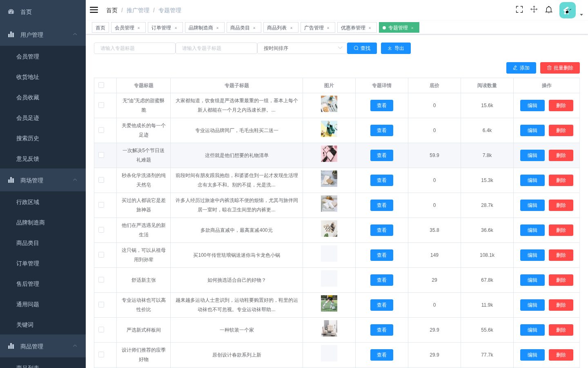Viewport: 588px width, 368px height.
Task: Open the user avatar menu
Action: pyautogui.click(x=568, y=10)
